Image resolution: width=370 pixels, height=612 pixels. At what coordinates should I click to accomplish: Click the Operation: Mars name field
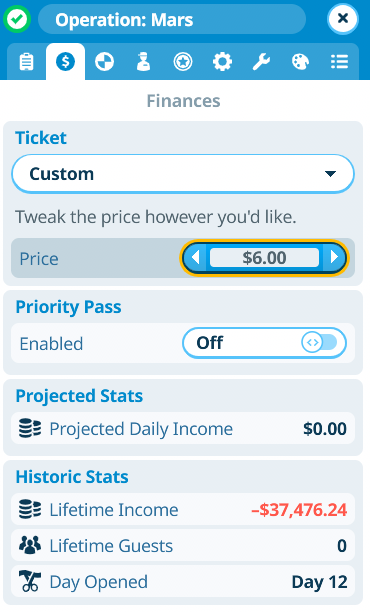click(172, 19)
